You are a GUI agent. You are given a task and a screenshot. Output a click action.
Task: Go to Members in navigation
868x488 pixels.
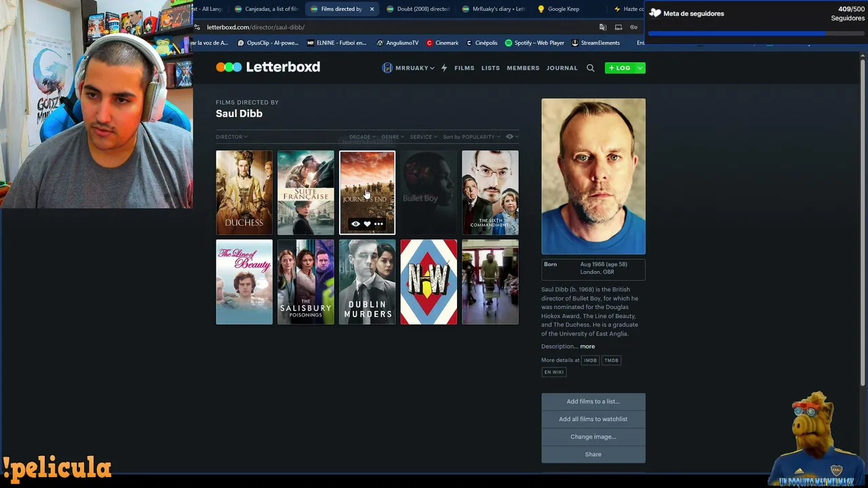523,68
